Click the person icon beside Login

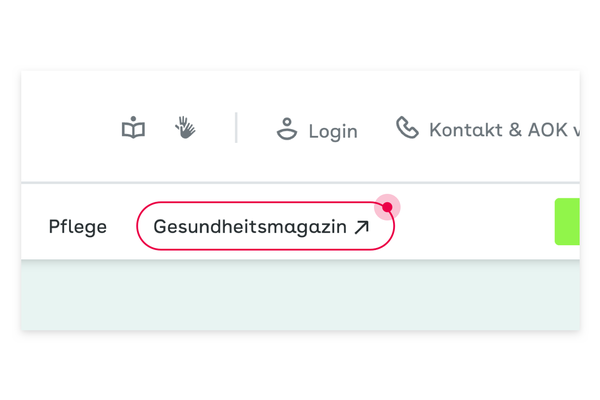point(287,129)
